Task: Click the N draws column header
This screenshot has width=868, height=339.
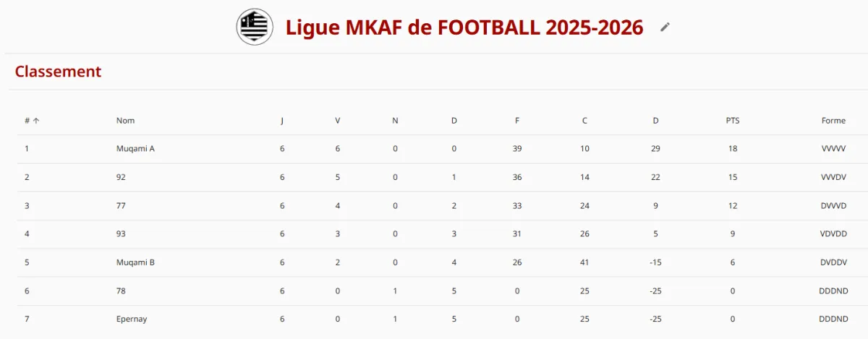Action: (395, 121)
